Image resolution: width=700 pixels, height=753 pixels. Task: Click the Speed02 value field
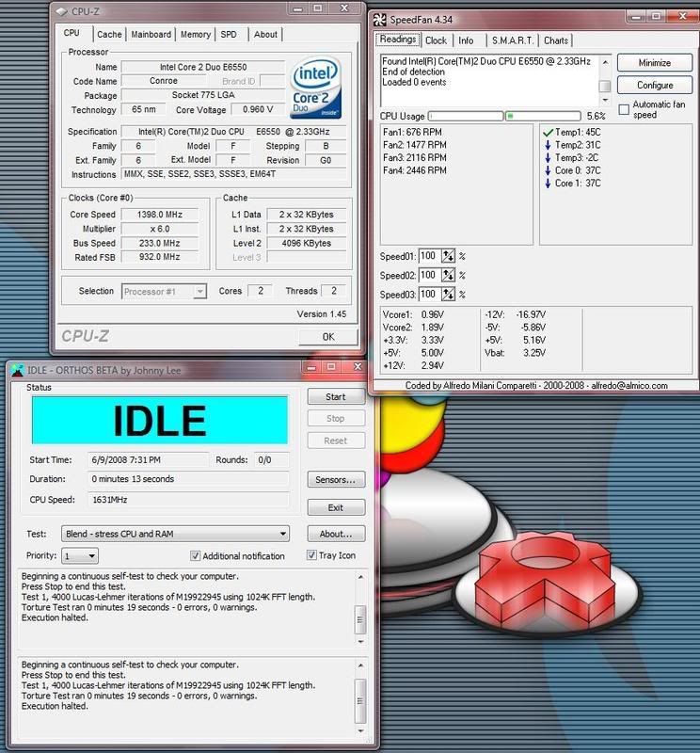[430, 275]
